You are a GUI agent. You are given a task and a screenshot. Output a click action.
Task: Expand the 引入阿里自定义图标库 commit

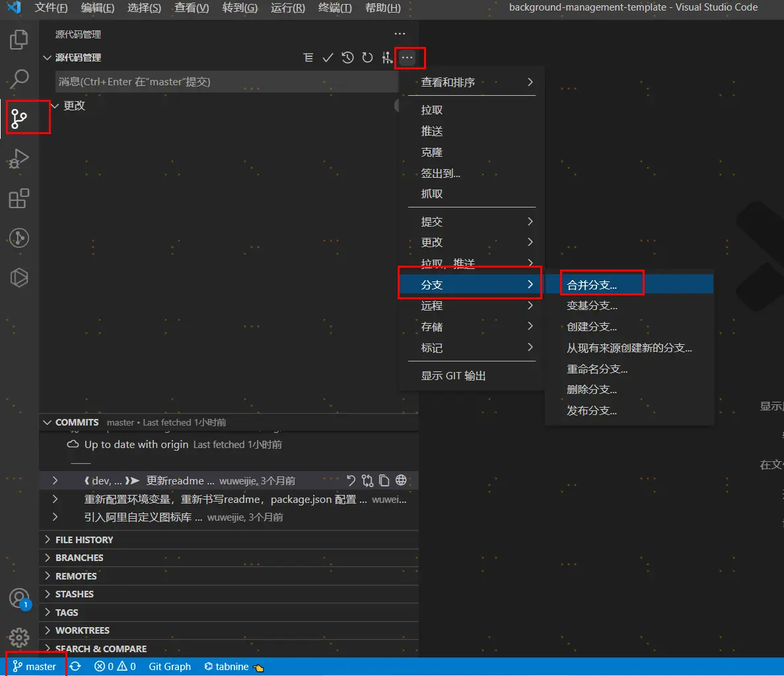coord(55,517)
